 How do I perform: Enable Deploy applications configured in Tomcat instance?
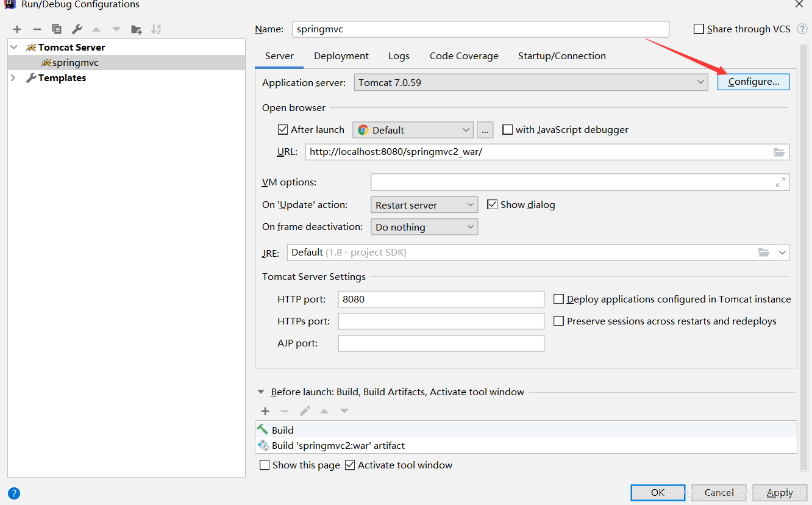pos(558,299)
